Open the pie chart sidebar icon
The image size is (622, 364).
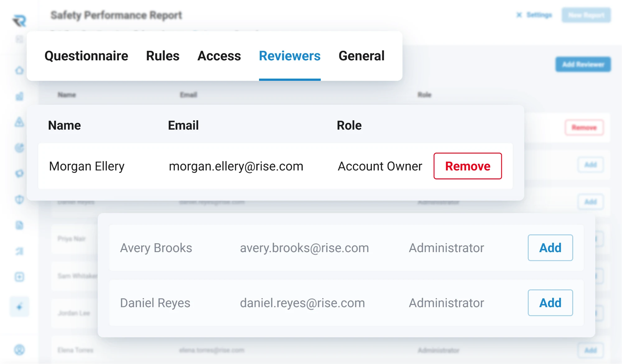pyautogui.click(x=19, y=148)
